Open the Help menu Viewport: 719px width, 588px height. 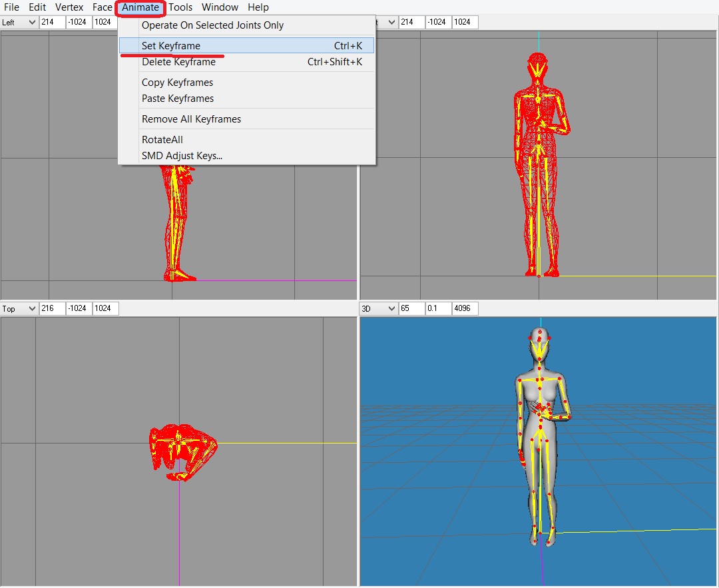pyautogui.click(x=258, y=7)
